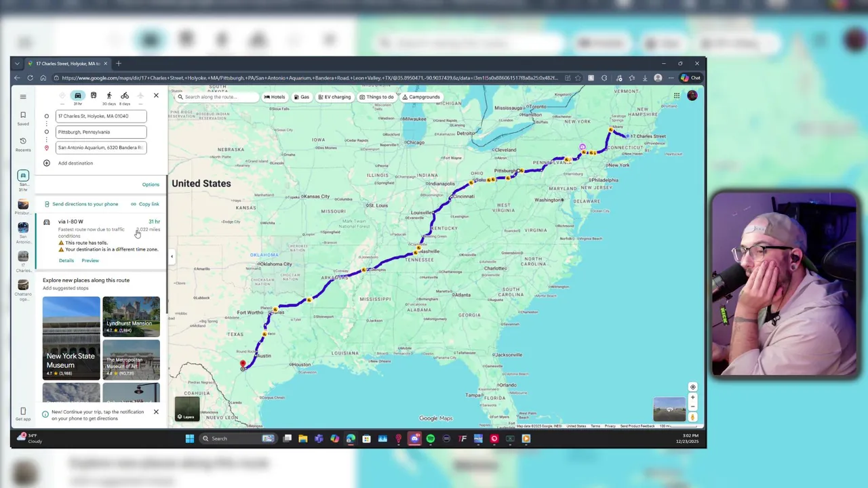Filter by Gas stations along route

(x=301, y=97)
